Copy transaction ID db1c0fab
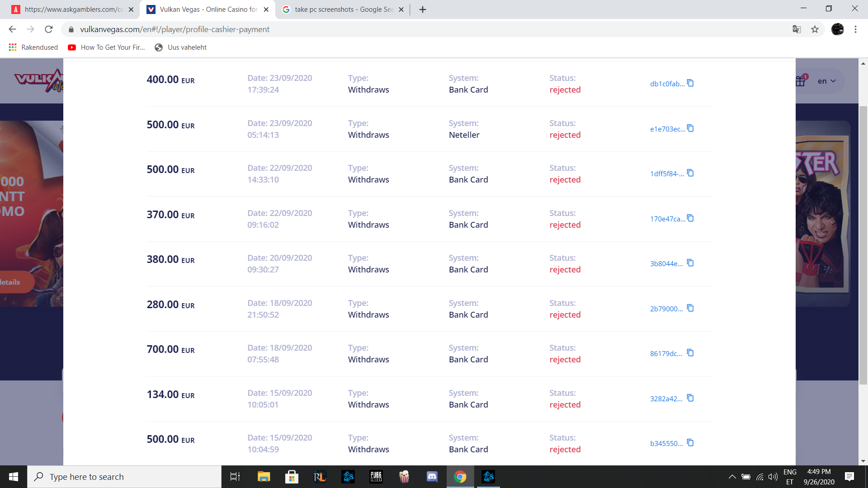This screenshot has height=488, width=868. (690, 83)
